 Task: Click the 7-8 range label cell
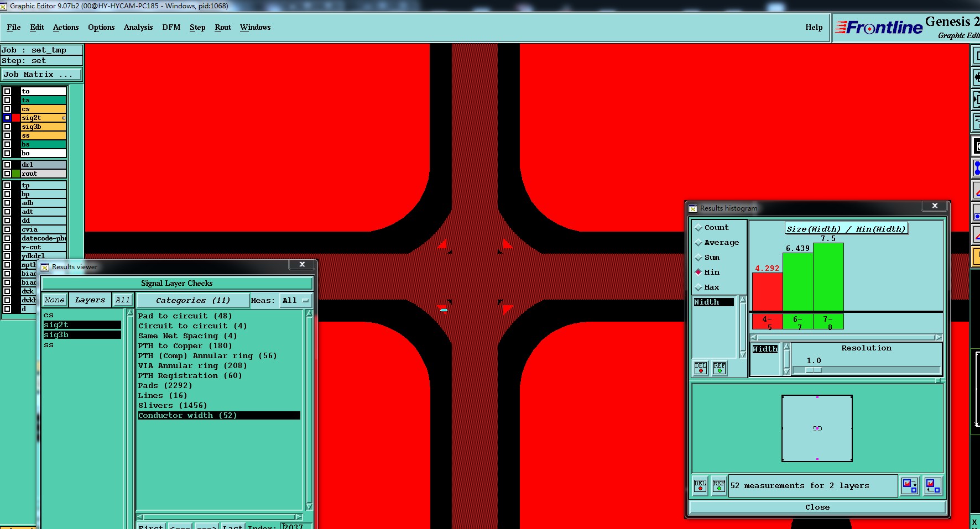click(828, 322)
